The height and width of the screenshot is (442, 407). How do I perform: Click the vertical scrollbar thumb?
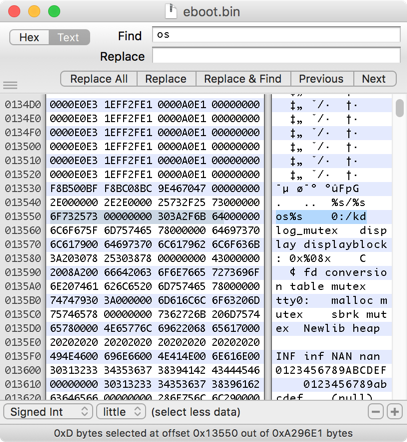(x=400, y=108)
